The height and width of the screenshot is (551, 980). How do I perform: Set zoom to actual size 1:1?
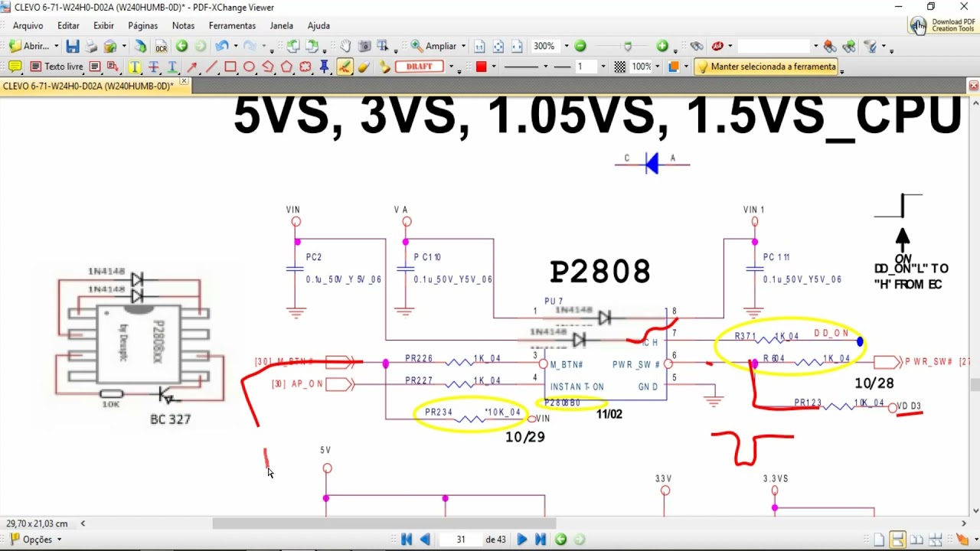tap(479, 46)
